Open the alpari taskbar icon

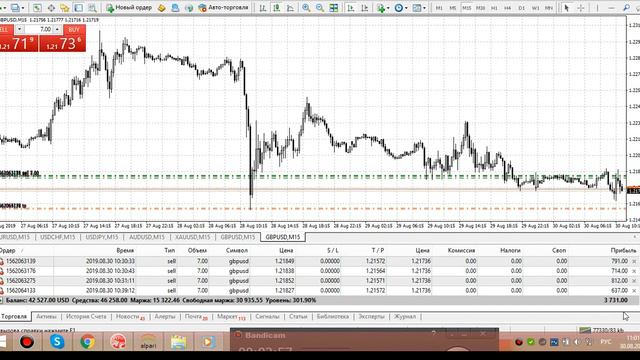(x=148, y=341)
